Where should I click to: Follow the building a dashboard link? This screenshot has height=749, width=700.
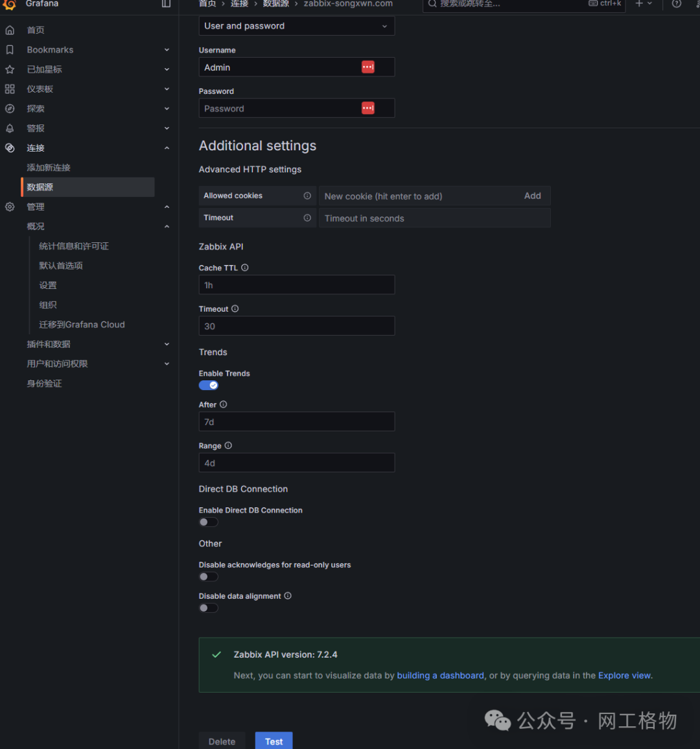(x=440, y=675)
